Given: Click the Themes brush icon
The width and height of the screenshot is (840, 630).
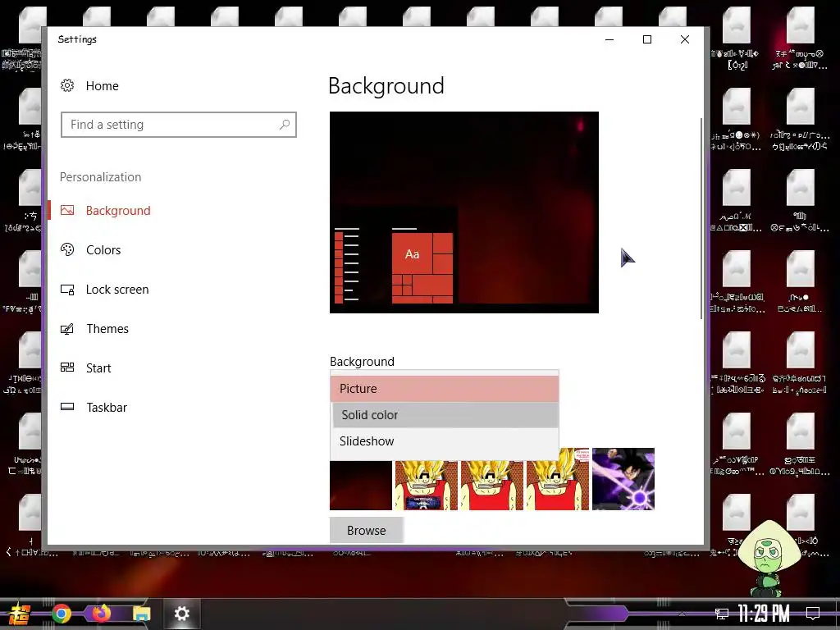Looking at the screenshot, I should (67, 328).
